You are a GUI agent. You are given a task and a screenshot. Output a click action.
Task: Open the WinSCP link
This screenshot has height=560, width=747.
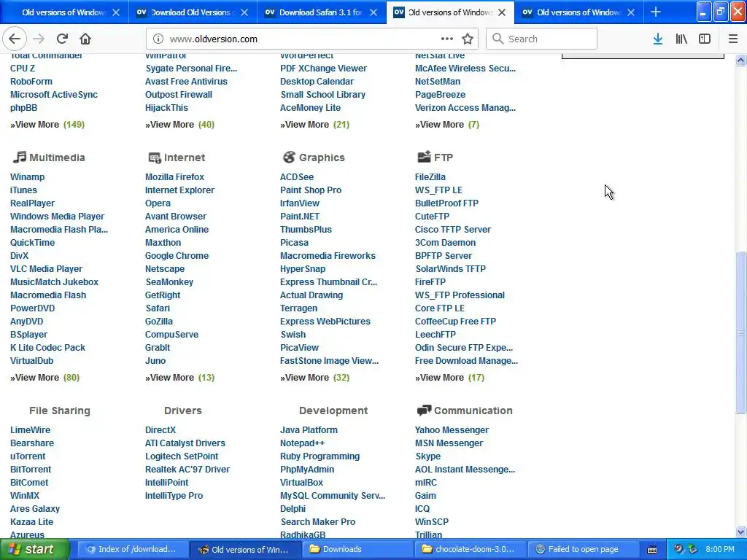point(432,522)
